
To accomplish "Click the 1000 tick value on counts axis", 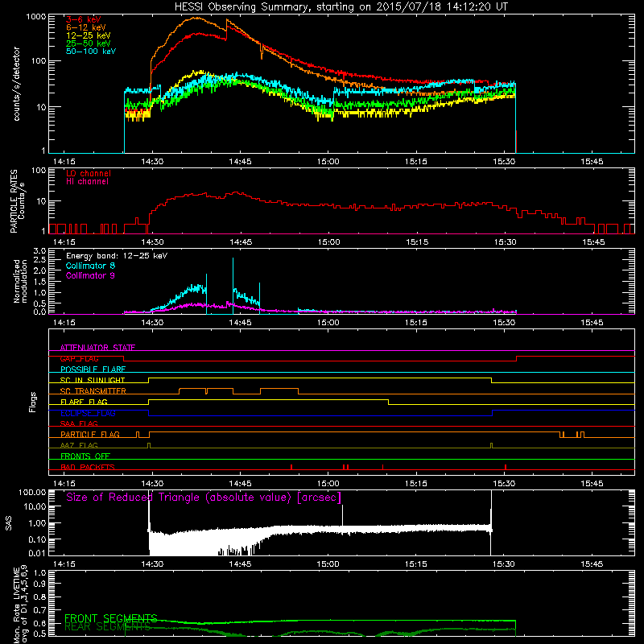I will [35, 17].
